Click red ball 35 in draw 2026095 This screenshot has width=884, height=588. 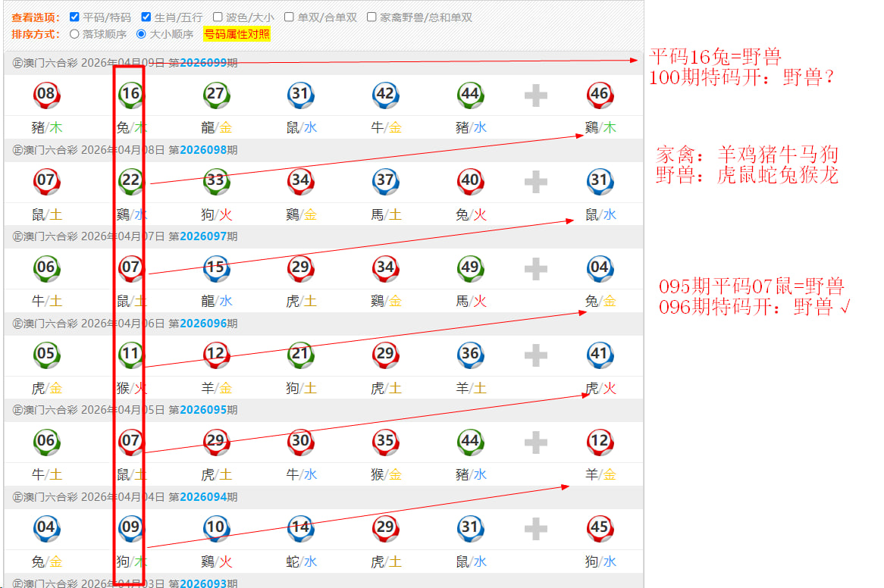(385, 441)
